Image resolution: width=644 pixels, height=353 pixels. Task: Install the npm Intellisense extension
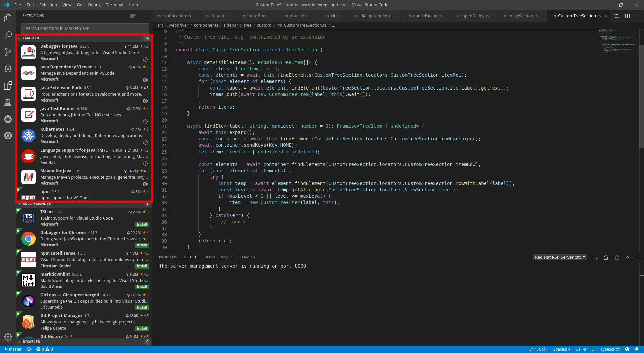pyautogui.click(x=142, y=266)
